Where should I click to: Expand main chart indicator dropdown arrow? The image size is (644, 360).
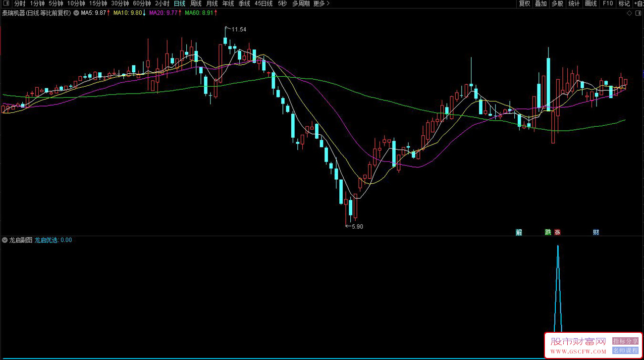76,13
